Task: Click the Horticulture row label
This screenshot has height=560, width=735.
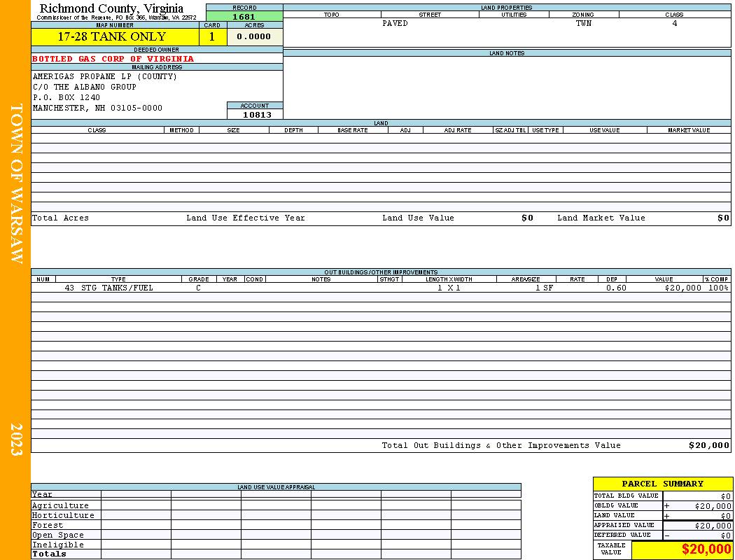Action: click(63, 515)
